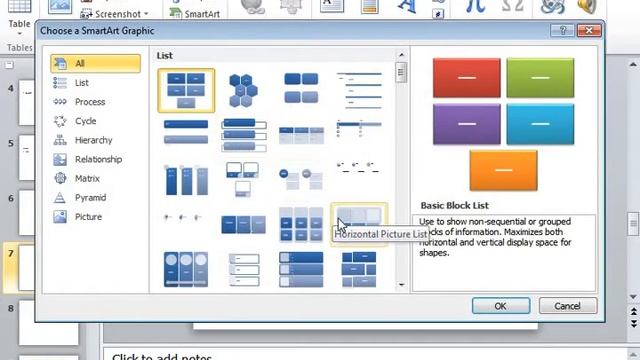
Task: Click the gallery scrollbar up arrow
Action: pos(401,55)
